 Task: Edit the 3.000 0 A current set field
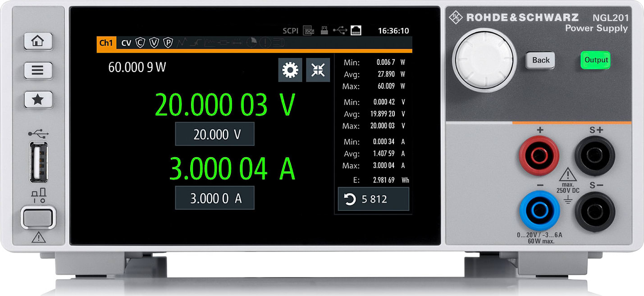215,198
